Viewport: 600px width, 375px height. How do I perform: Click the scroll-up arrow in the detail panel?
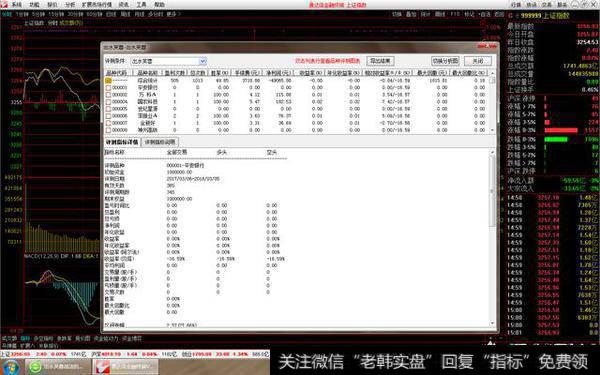[x=492, y=152]
